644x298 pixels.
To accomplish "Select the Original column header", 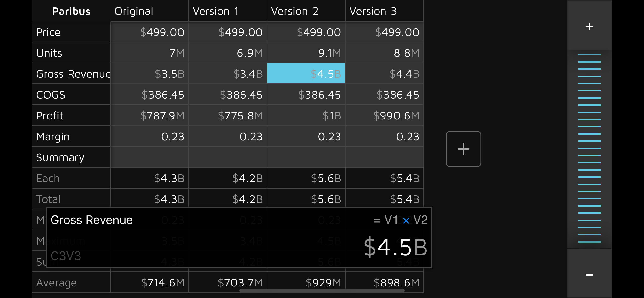I will tap(149, 11).
